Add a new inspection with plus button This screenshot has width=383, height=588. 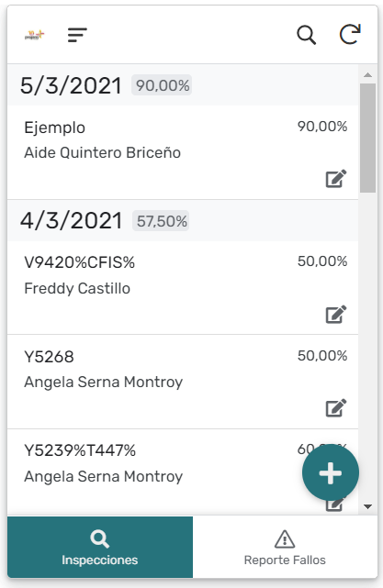[x=331, y=472]
